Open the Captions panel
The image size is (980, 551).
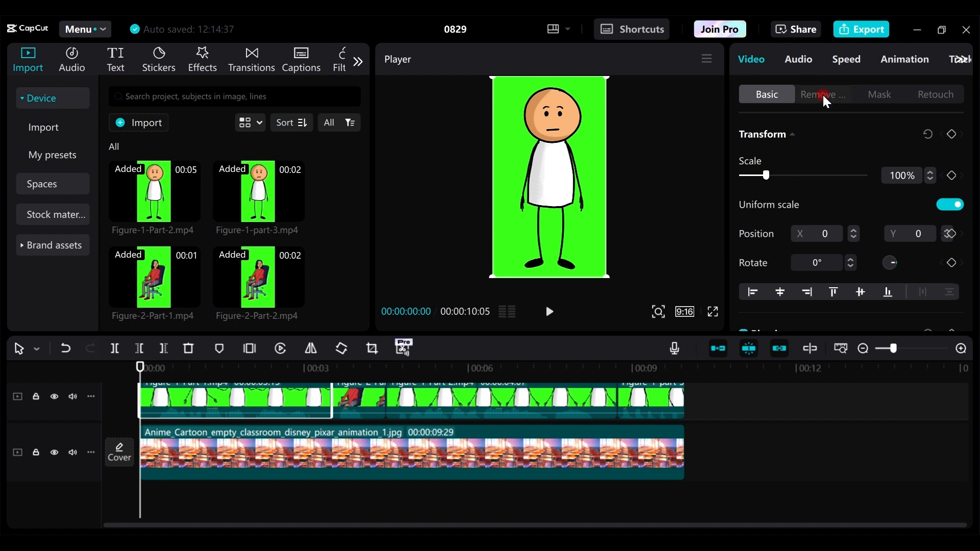(x=301, y=60)
